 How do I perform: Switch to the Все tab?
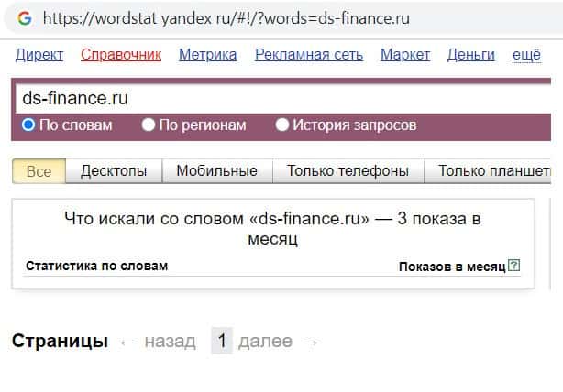pos(39,171)
